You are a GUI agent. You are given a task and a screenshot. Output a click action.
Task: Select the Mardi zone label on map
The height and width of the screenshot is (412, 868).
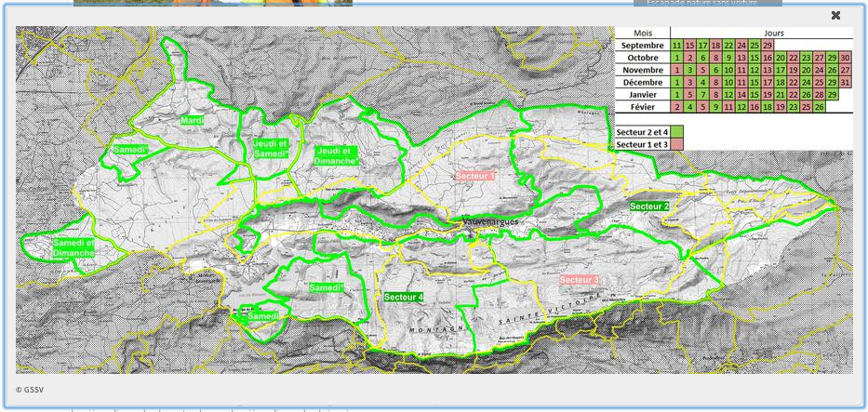192,120
